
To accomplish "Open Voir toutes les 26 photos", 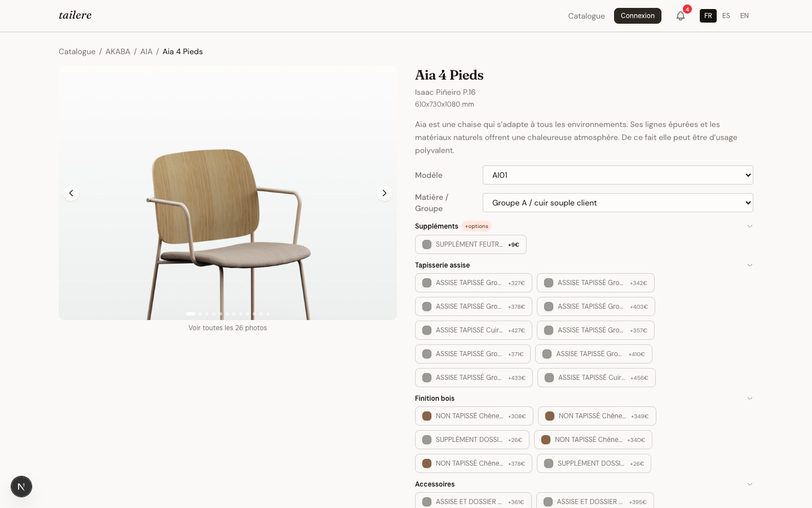I will pyautogui.click(x=228, y=328).
